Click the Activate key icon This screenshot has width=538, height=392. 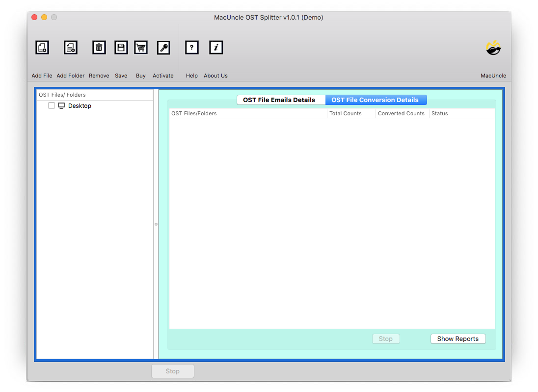pyautogui.click(x=163, y=48)
